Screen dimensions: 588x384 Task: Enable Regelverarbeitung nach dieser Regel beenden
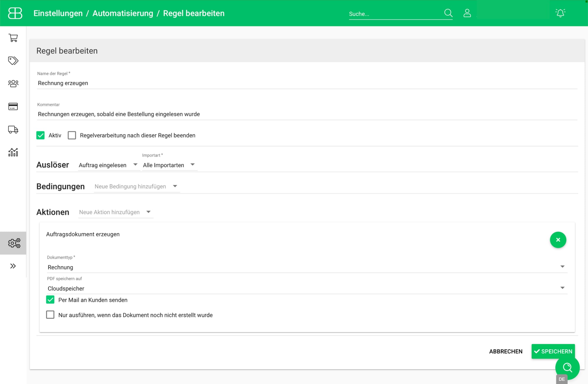[72, 135]
